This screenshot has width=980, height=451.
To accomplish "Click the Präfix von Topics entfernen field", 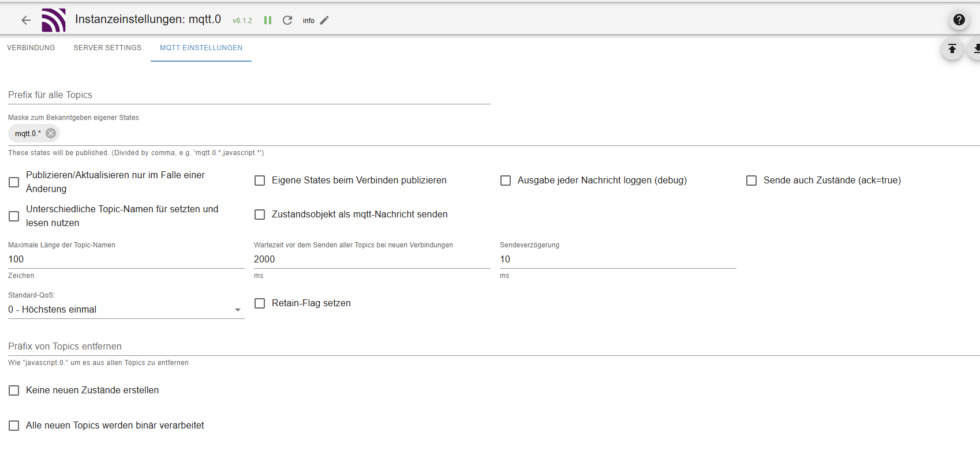I will pyautogui.click(x=494, y=347).
